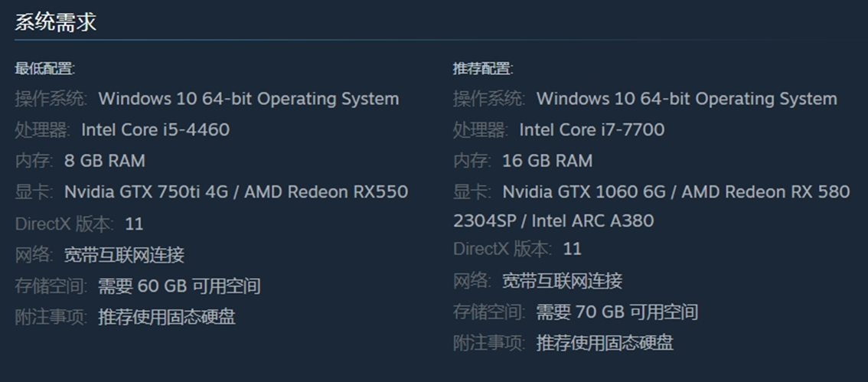This screenshot has height=382, width=868.
Task: Select the Intel Core i7-7700 processor text
Action: click(592, 130)
